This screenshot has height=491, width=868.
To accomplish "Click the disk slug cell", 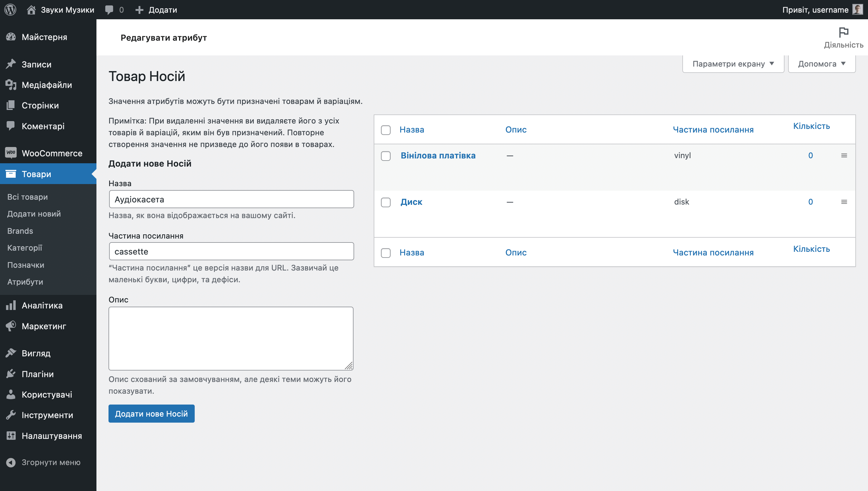I will (681, 202).
